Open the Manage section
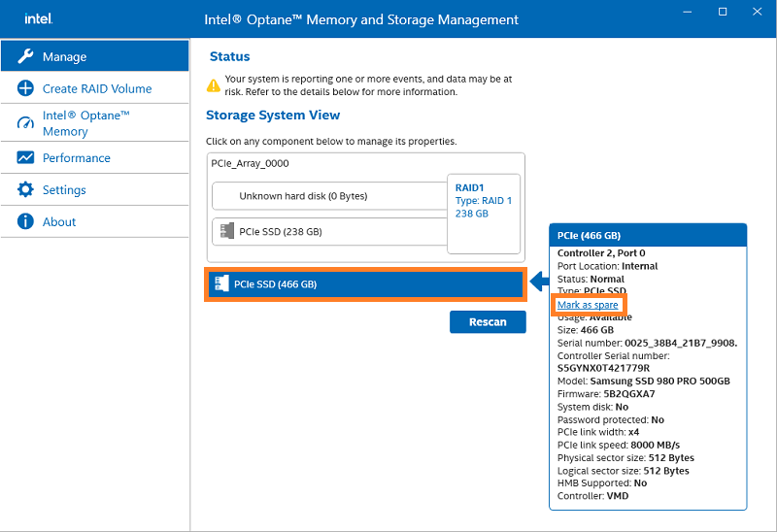Viewport: 777px width, 532px height. (94, 56)
